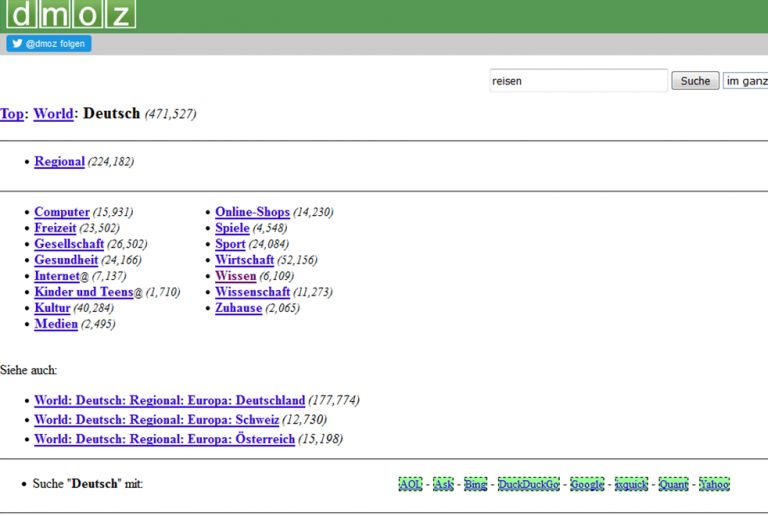The width and height of the screenshot is (768, 516).
Task: Open the World breadcrumb link
Action: (x=53, y=114)
